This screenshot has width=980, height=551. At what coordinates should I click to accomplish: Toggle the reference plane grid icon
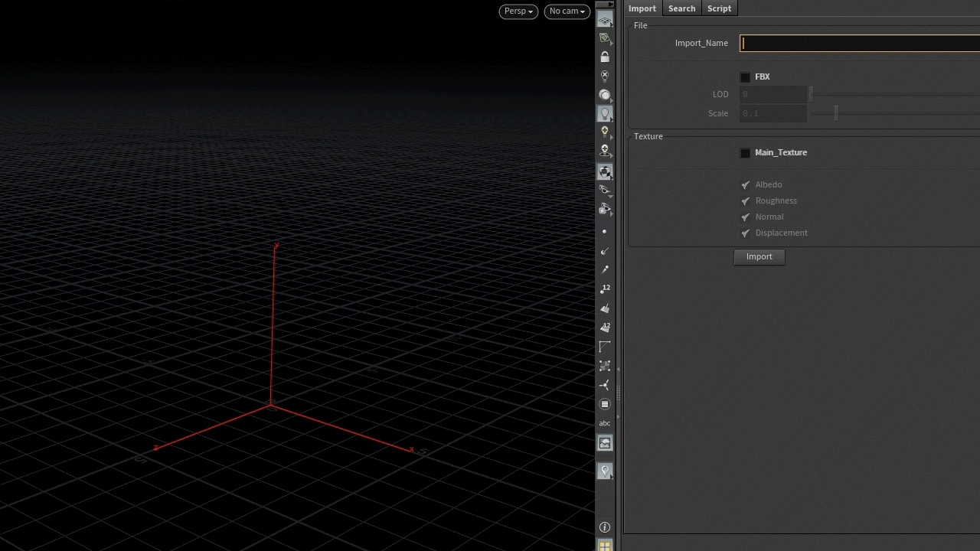click(605, 21)
